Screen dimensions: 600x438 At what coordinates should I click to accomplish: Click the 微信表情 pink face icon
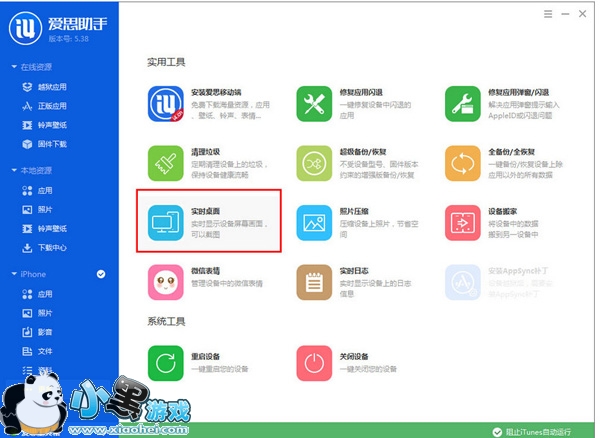(x=165, y=282)
